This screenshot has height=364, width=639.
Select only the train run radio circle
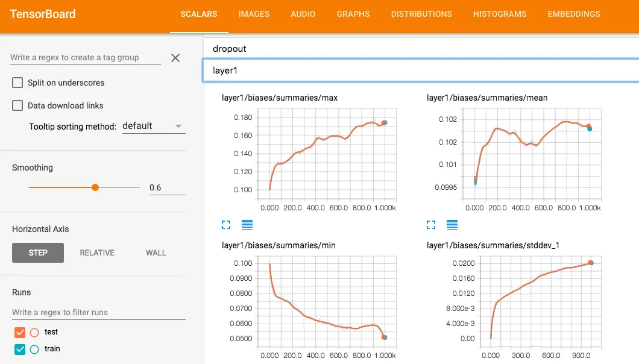(x=34, y=350)
